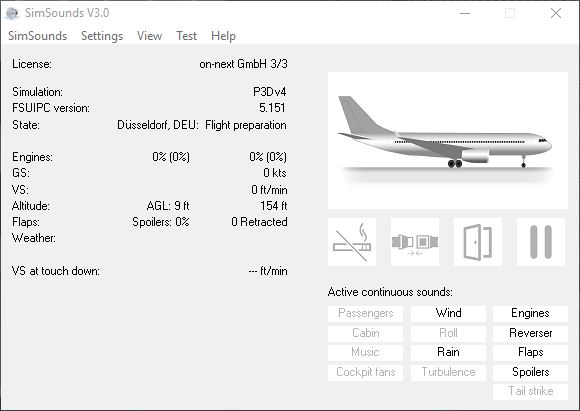Toggle the Passengers continuous sound
580x411 pixels.
click(365, 313)
